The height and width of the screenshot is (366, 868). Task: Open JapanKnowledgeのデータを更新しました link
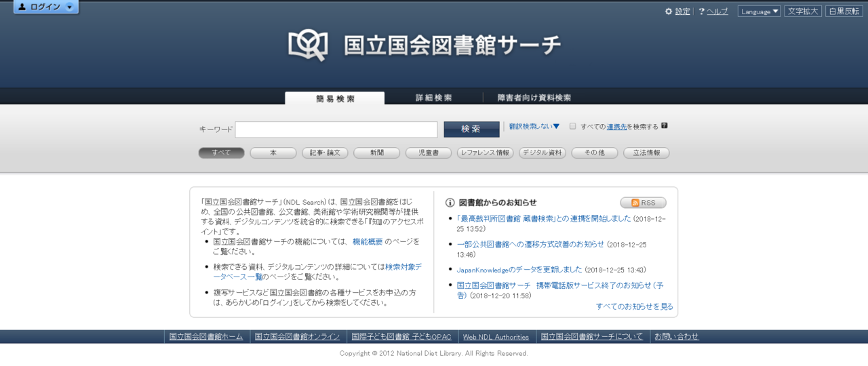point(519,270)
